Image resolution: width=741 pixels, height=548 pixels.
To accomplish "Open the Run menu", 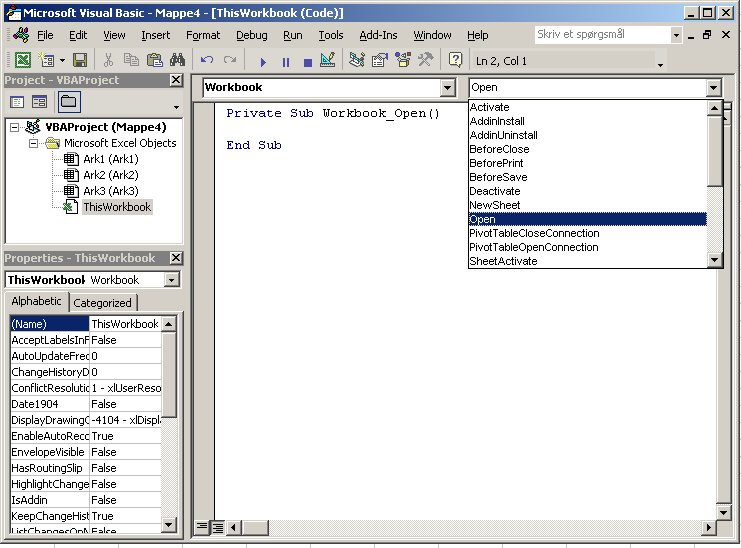I will point(293,35).
